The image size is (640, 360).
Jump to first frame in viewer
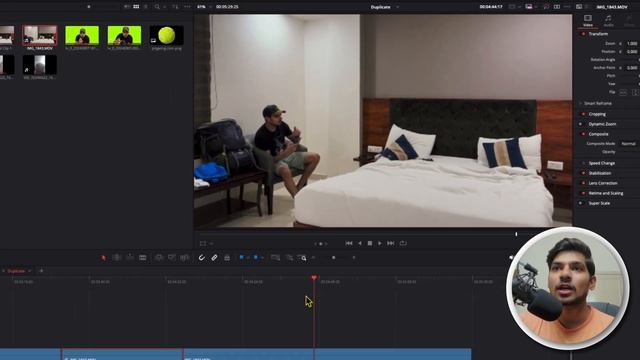point(349,243)
